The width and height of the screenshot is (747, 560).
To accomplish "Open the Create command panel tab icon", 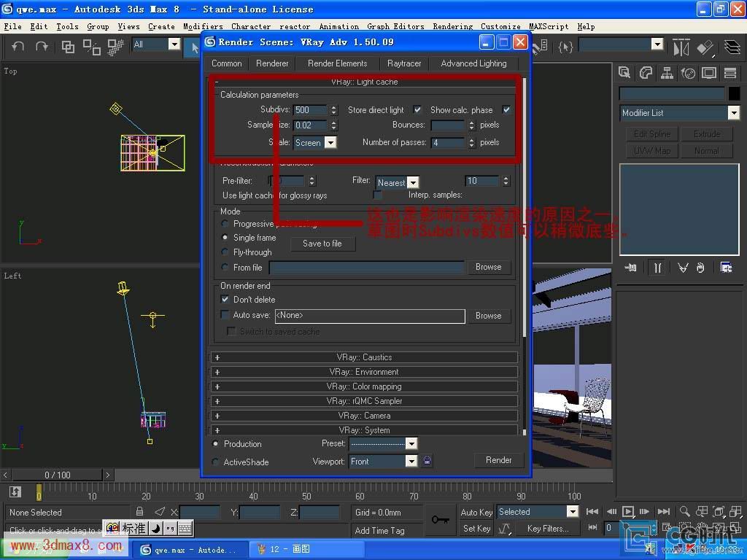I will click(624, 73).
